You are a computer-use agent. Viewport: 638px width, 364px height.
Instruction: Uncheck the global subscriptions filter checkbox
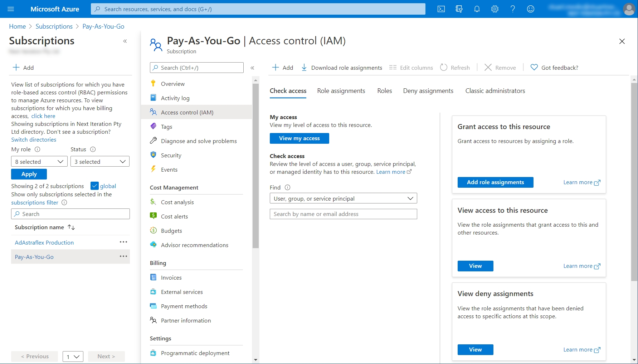pos(94,186)
